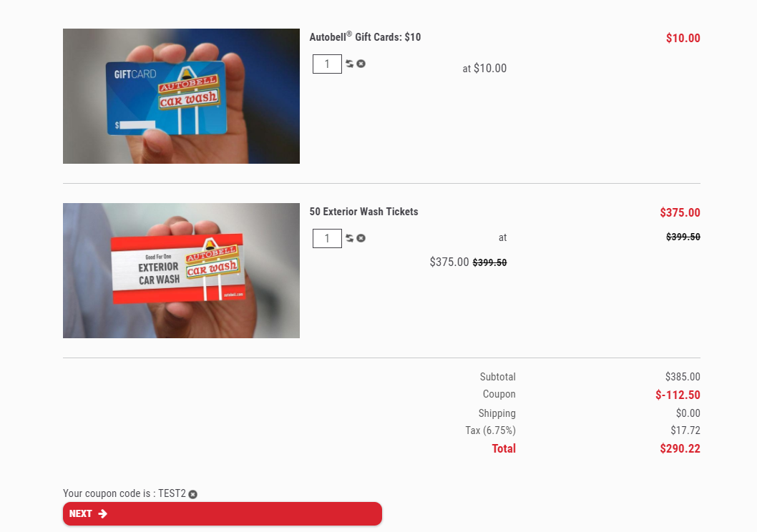
Task: Click the Subtotal amount $385.00
Action: tap(683, 377)
